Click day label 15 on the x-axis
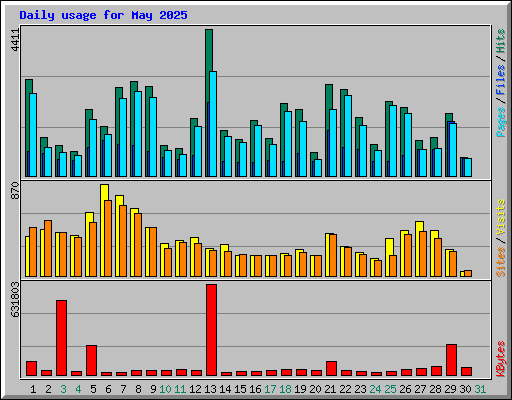Image resolution: width=512 pixels, height=400 pixels. [240, 389]
